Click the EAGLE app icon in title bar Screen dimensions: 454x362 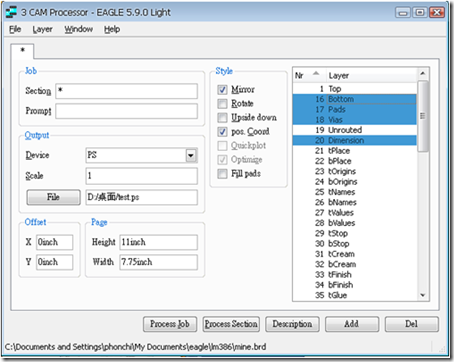click(11, 13)
